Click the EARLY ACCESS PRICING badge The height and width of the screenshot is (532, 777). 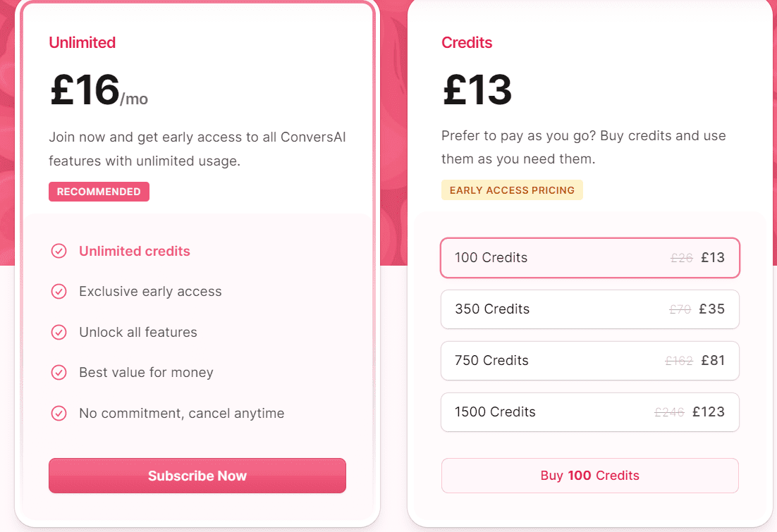click(x=512, y=190)
